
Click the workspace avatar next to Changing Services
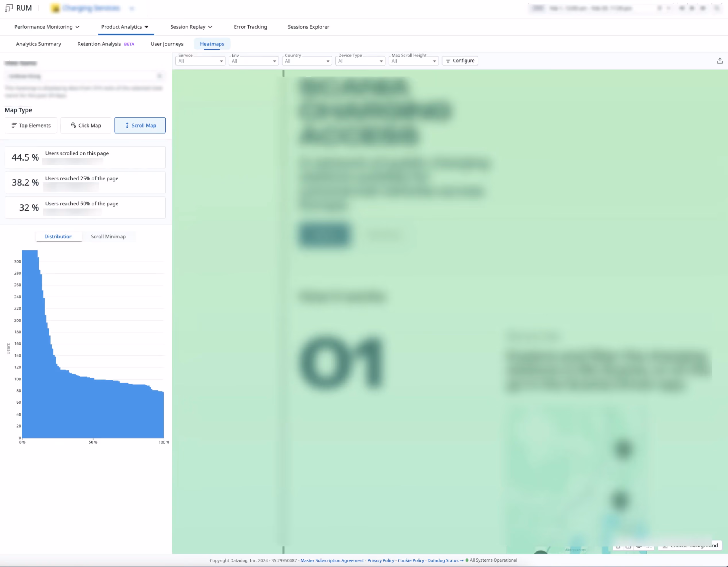tap(55, 8)
